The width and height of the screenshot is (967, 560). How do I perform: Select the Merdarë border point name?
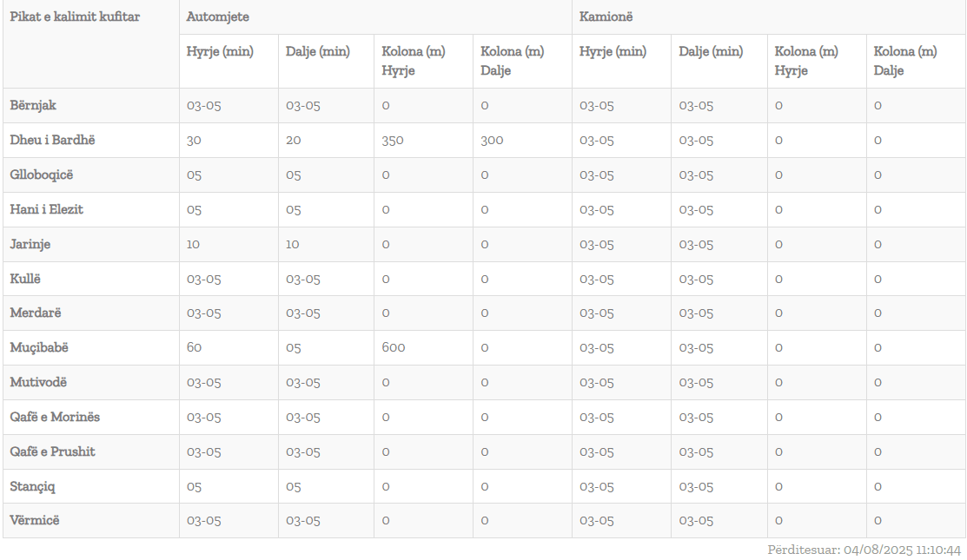(36, 313)
